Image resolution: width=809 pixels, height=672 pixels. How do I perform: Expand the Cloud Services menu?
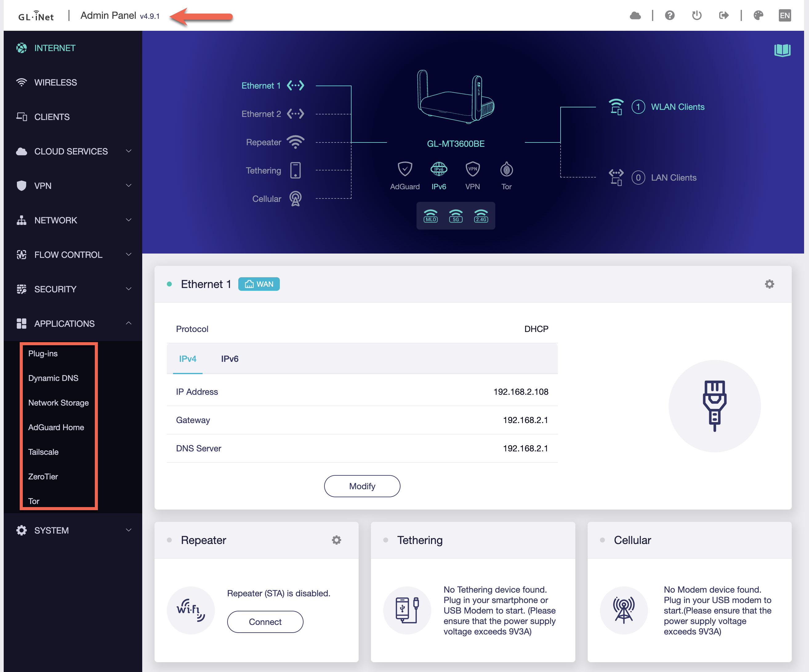click(73, 151)
